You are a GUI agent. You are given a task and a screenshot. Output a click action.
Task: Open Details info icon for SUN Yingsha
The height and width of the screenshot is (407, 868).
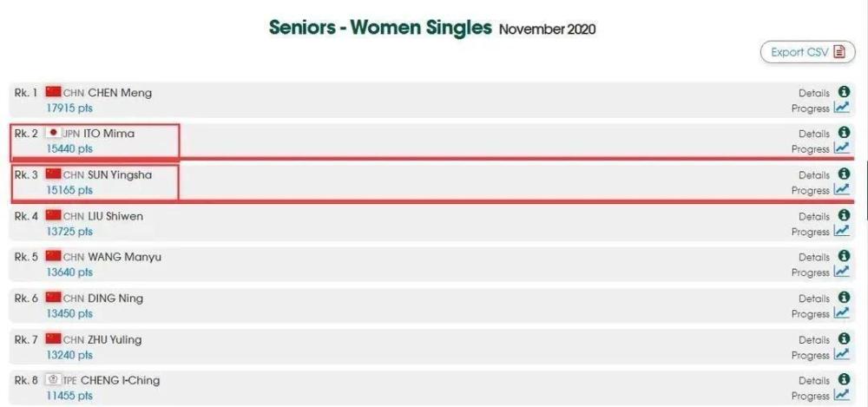click(844, 174)
